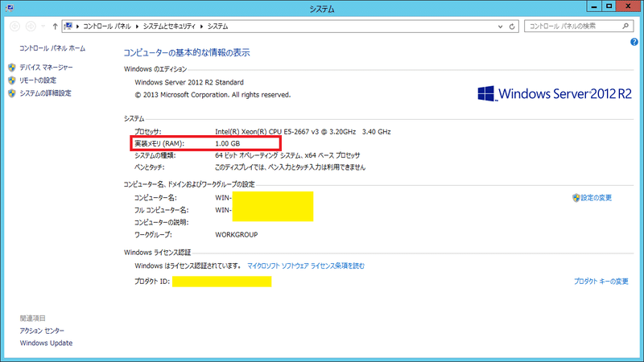Close the システム window

tap(629, 6)
